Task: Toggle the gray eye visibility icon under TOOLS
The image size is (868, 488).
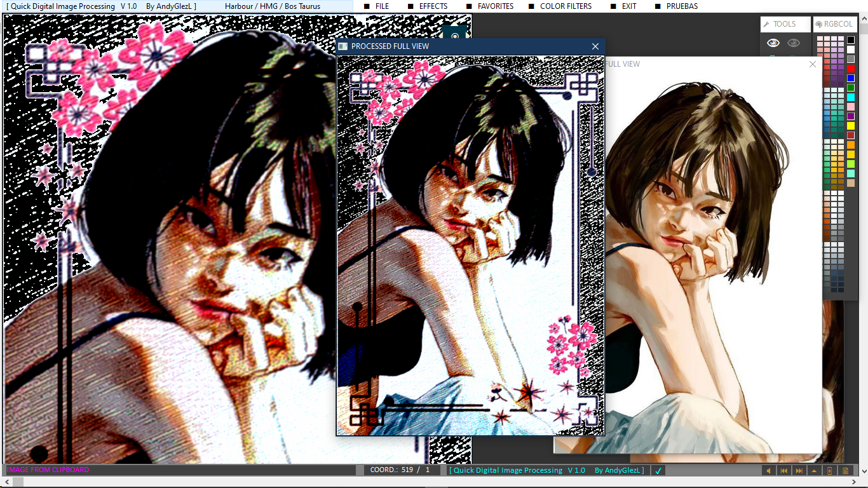Action: pyautogui.click(x=793, y=42)
